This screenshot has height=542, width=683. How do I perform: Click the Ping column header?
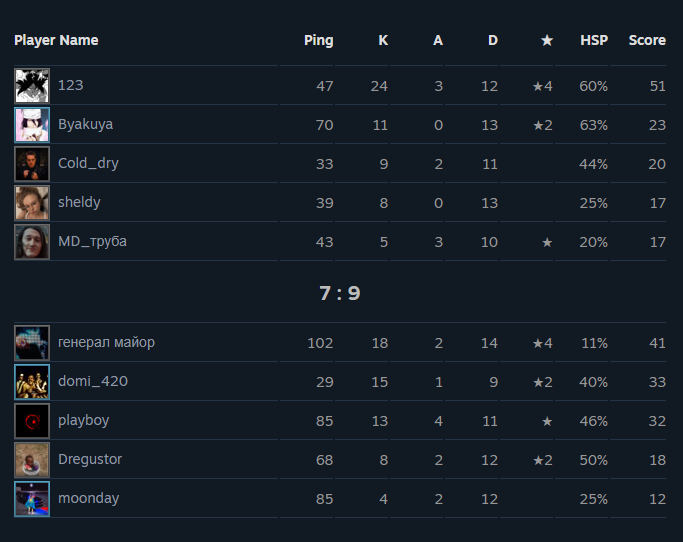pos(318,41)
